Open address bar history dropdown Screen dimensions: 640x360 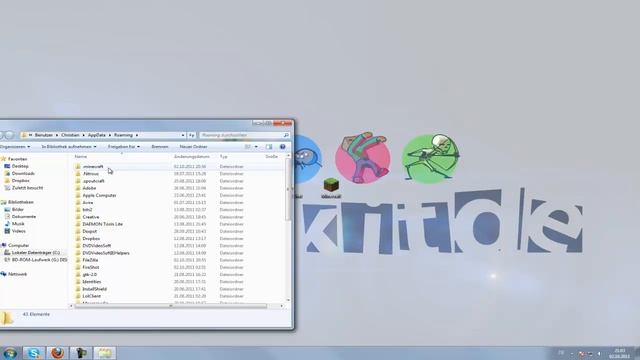point(183,135)
